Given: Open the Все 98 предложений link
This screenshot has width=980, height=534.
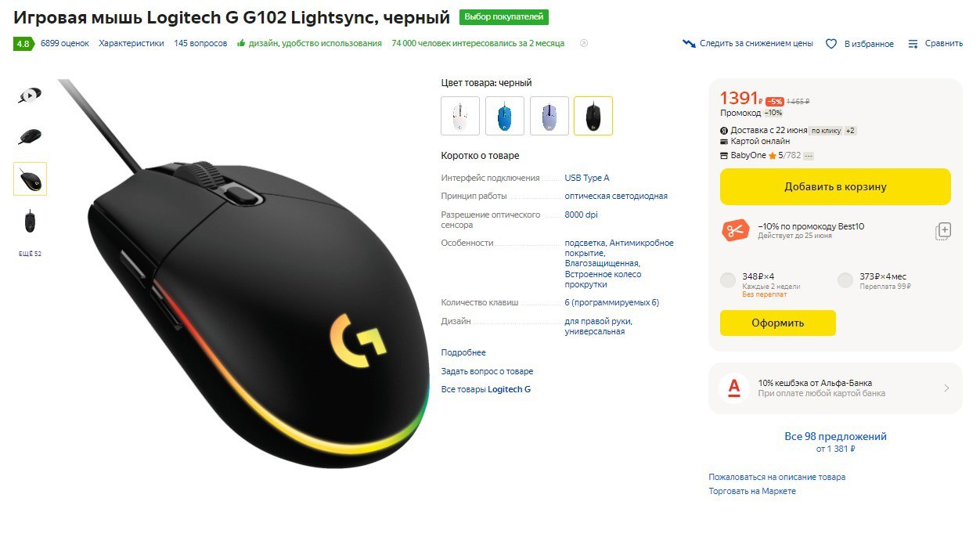Looking at the screenshot, I should click(835, 437).
